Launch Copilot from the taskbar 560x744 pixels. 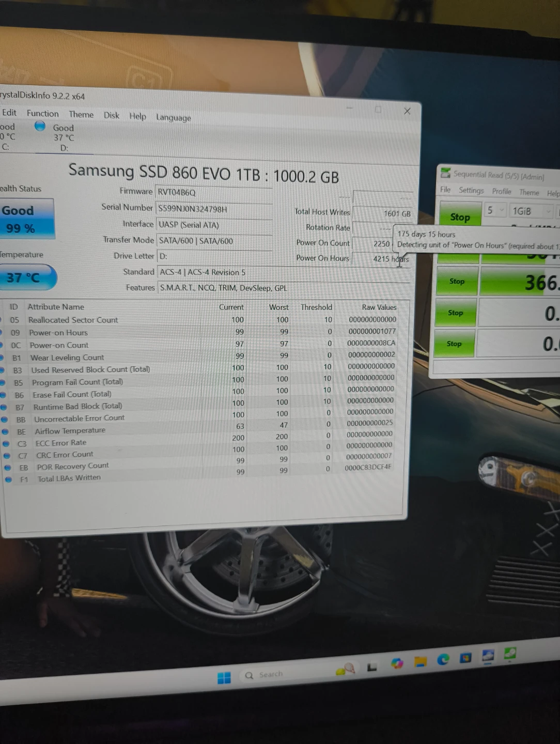click(x=397, y=663)
